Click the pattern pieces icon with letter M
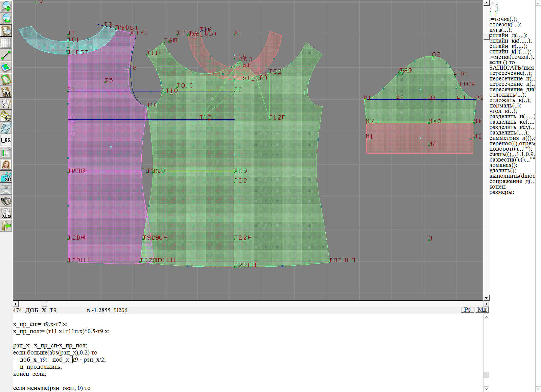The image size is (541, 392). pyautogui.click(x=6, y=92)
